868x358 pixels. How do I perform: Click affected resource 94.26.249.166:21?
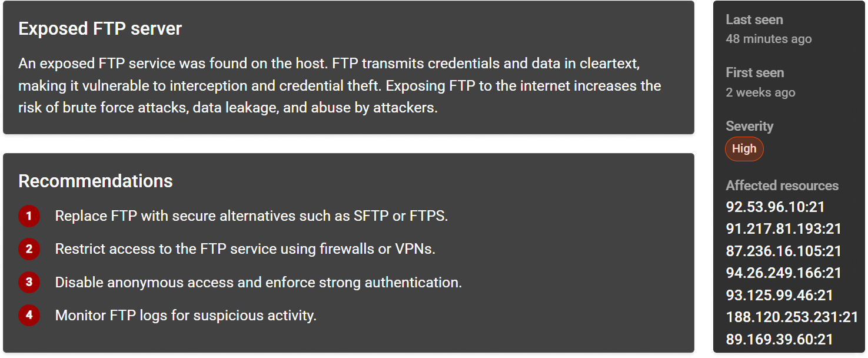coord(783,273)
